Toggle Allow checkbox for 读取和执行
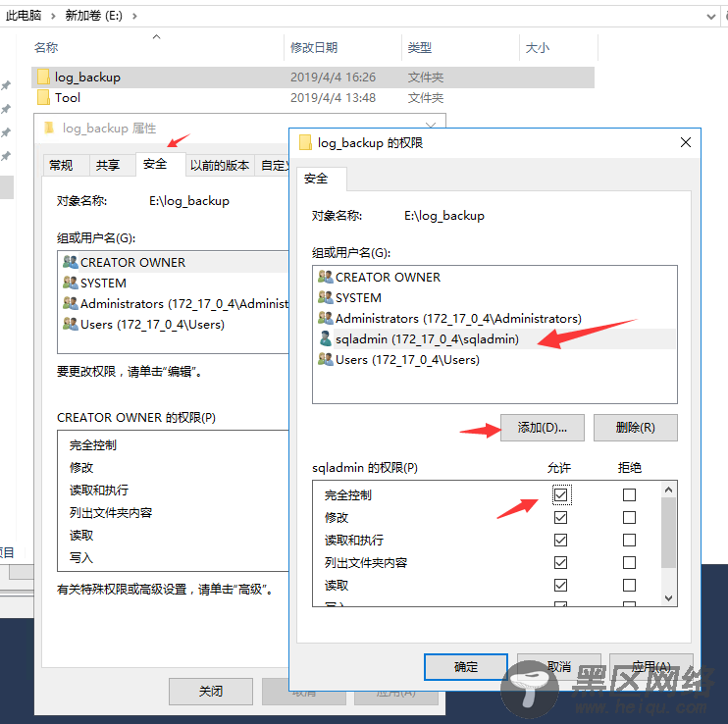 (561, 541)
